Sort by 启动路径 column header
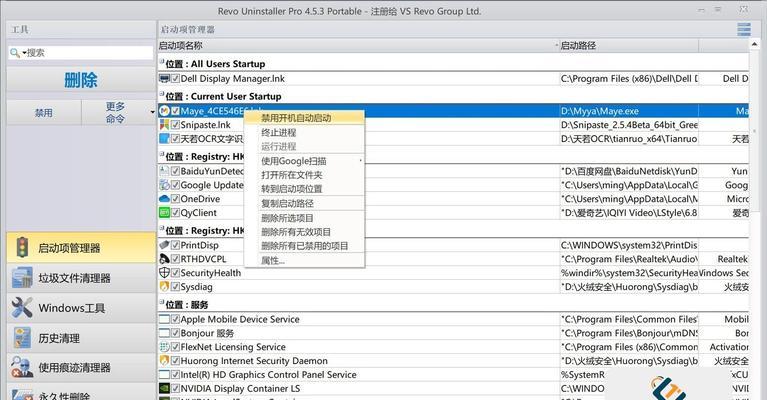Screen dimensions: 767x400 point(629,45)
